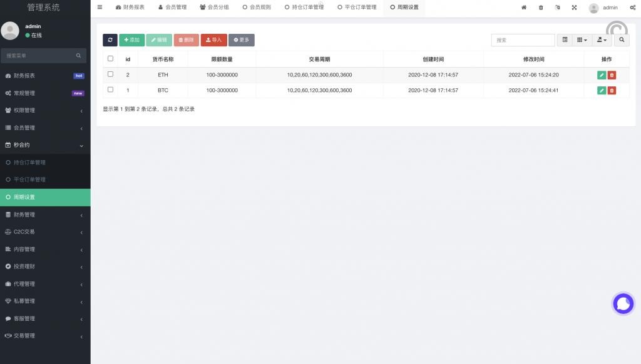Click the red delete icon for BTC row

click(x=612, y=90)
